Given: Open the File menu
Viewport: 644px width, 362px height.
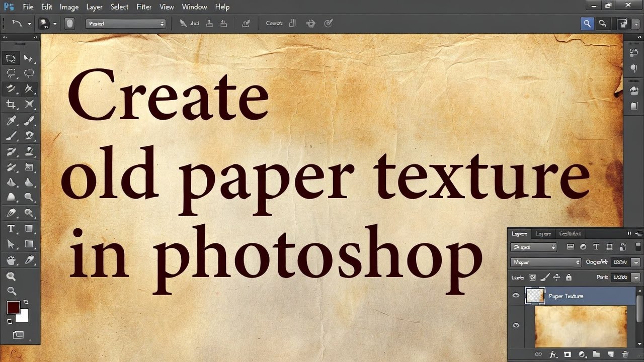Looking at the screenshot, I should click(28, 7).
